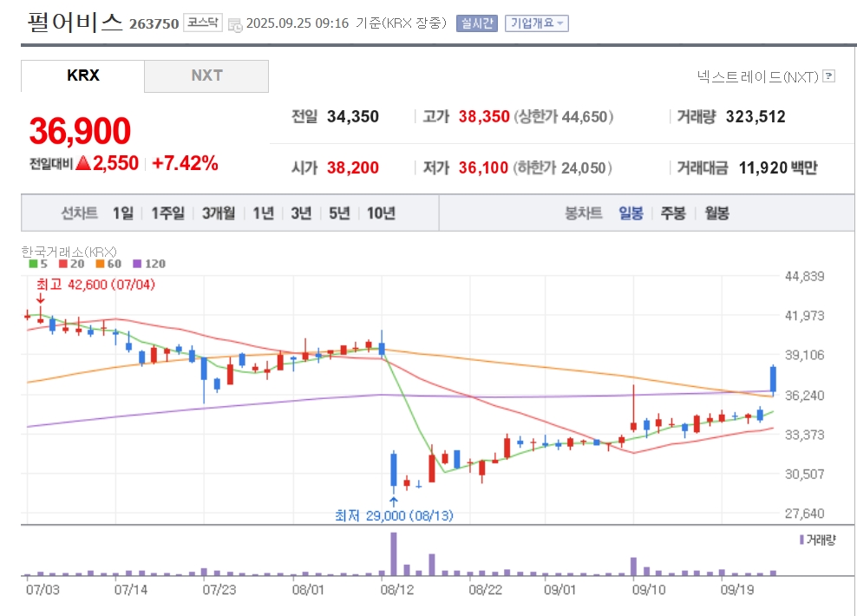
Task: Switch to the NXT tab
Action: (206, 75)
